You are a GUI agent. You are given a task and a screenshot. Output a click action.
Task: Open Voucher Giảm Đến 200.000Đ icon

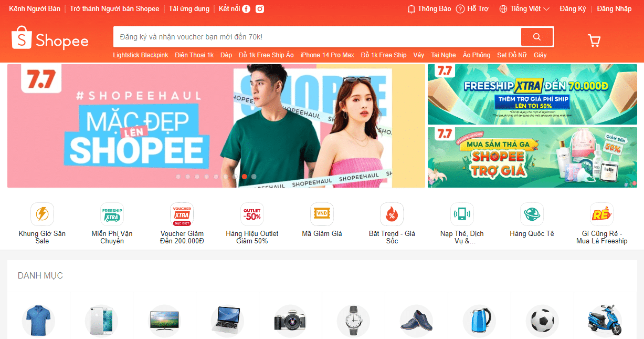pyautogui.click(x=182, y=214)
